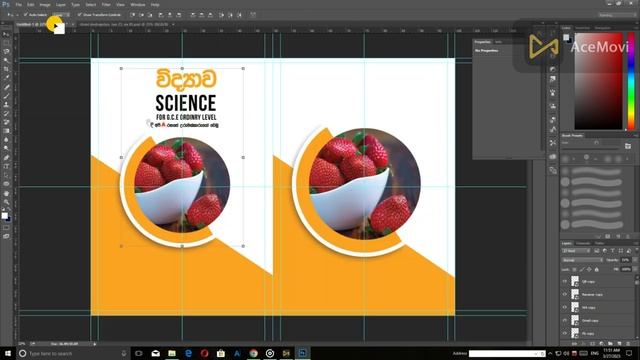Click the trash icon in Layers panel
The height and width of the screenshot is (360, 640).
tap(628, 344)
